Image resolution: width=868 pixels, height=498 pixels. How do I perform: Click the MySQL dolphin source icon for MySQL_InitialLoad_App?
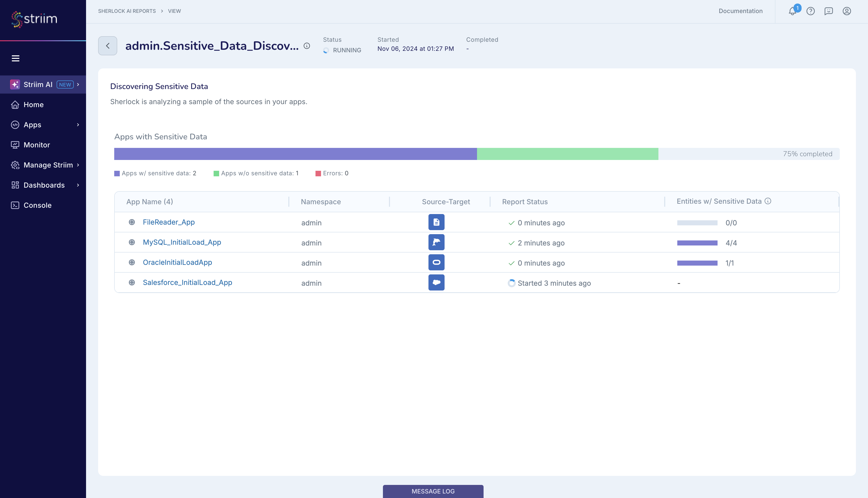436,242
